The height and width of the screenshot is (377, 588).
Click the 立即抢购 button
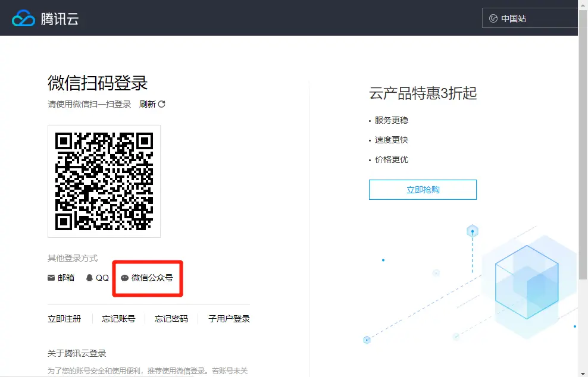click(423, 190)
